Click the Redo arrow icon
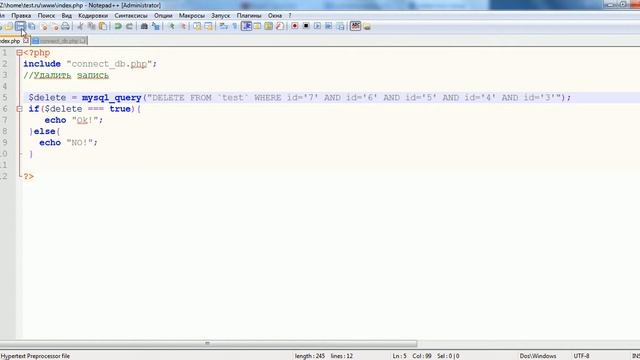The width and height of the screenshot is (640, 360). pos(129,27)
